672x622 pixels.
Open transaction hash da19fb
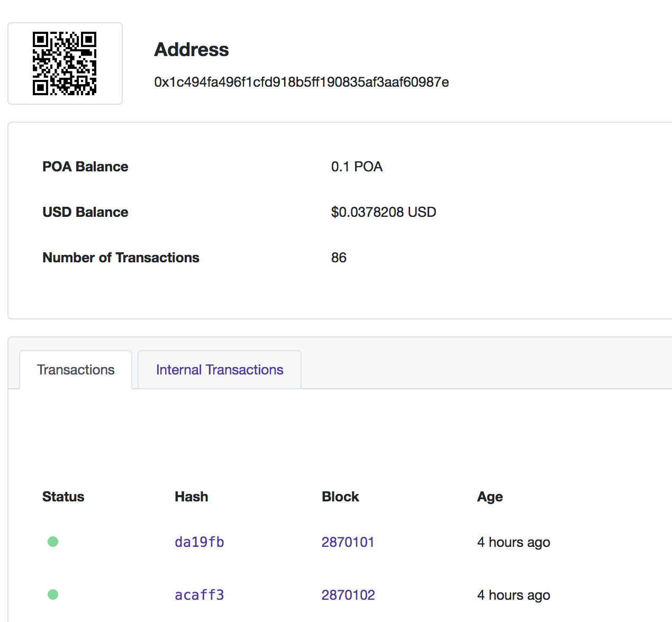point(199,542)
